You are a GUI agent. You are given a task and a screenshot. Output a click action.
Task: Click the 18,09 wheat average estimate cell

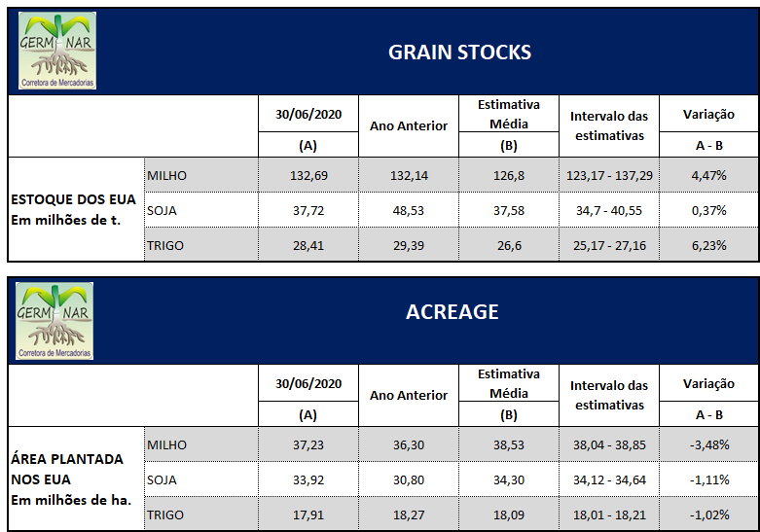(x=509, y=514)
